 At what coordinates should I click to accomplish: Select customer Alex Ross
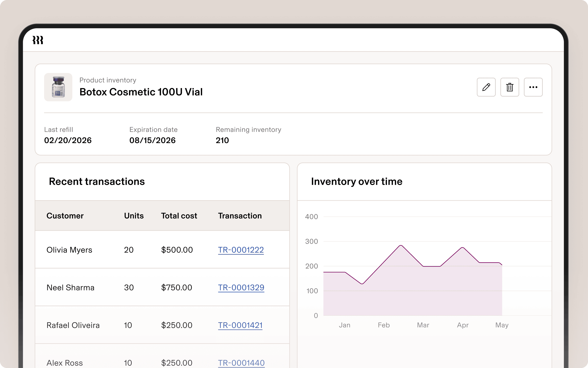point(64,363)
